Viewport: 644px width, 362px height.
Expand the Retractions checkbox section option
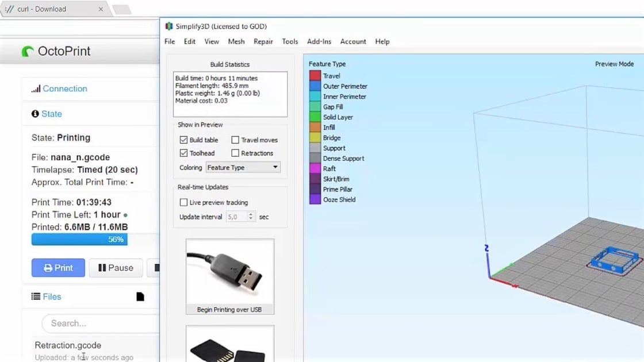235,153
